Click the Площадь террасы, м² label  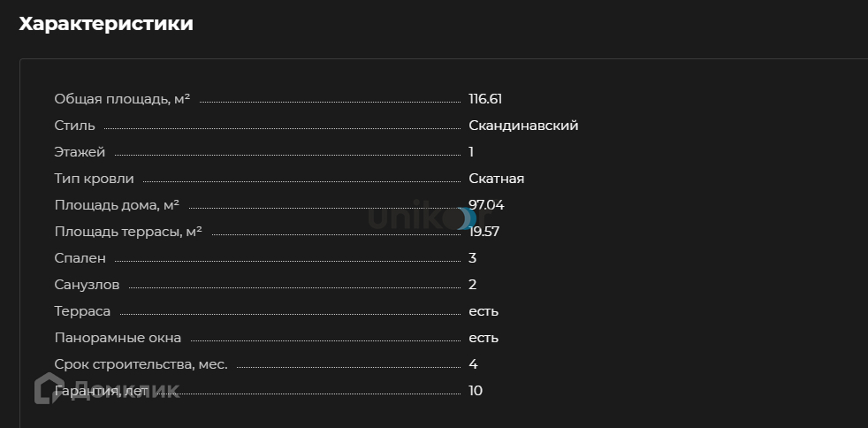click(x=128, y=232)
